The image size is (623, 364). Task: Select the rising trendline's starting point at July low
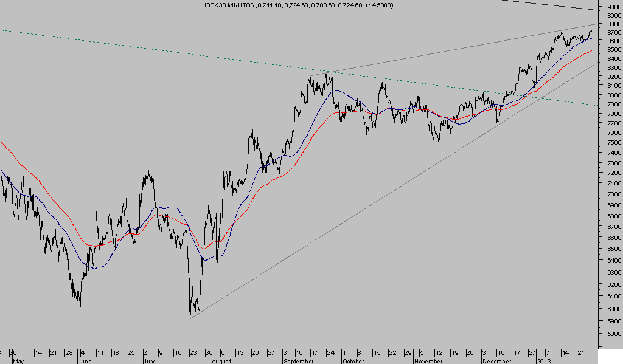tap(190, 318)
